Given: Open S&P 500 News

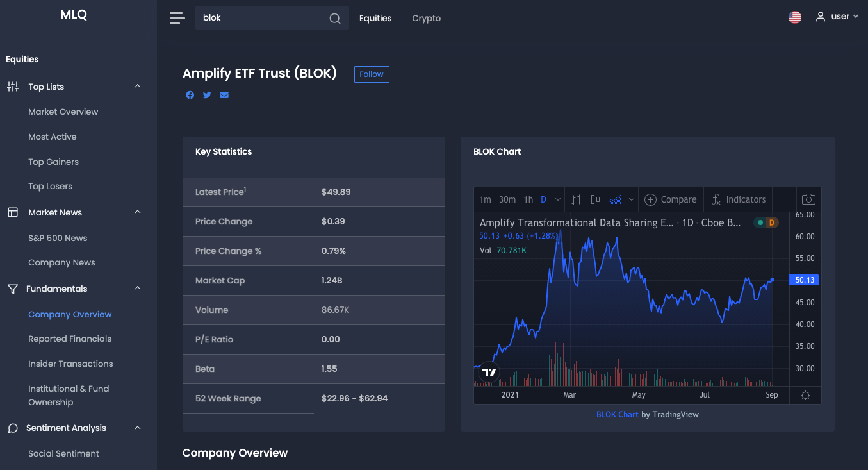Looking at the screenshot, I should click(x=58, y=238).
